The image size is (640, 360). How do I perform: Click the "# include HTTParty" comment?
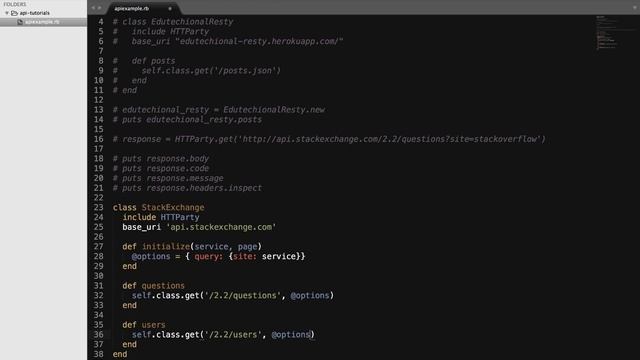click(161, 31)
